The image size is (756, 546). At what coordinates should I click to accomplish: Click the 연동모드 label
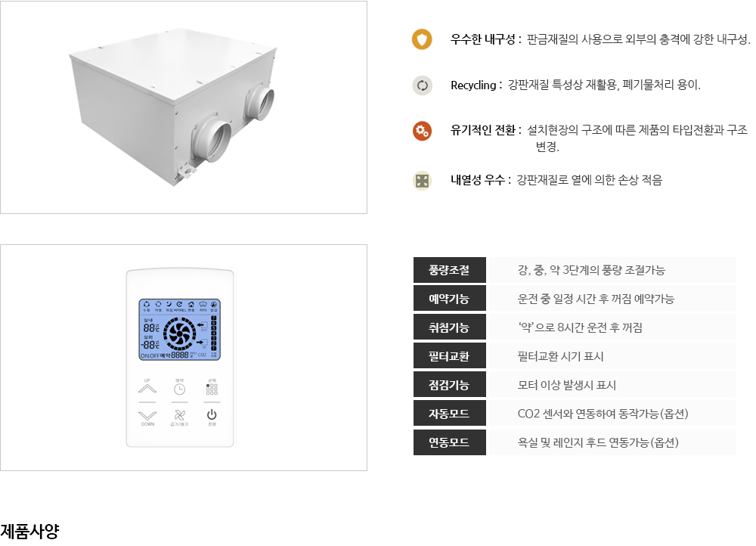(x=449, y=442)
